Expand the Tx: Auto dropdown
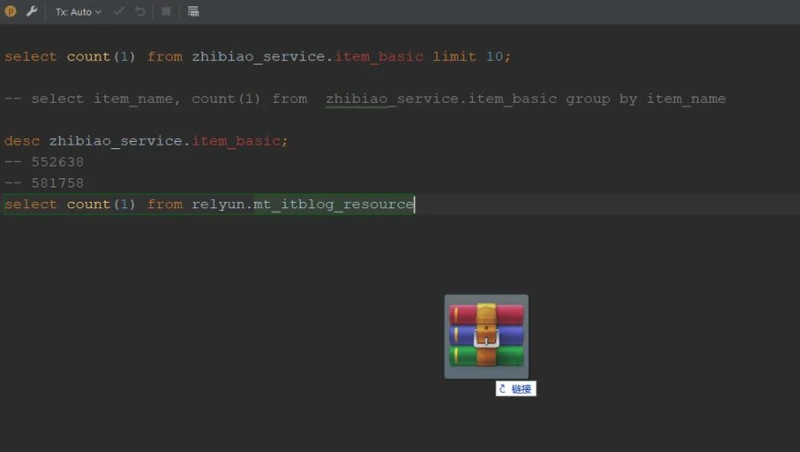 (78, 12)
